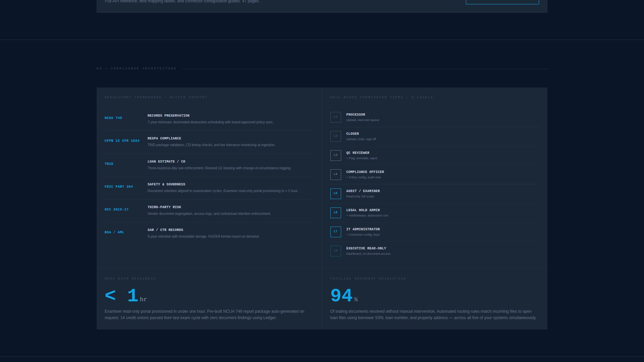Click the PROCESSOR role title
Viewport: 644px width, 362px height.
tap(356, 115)
